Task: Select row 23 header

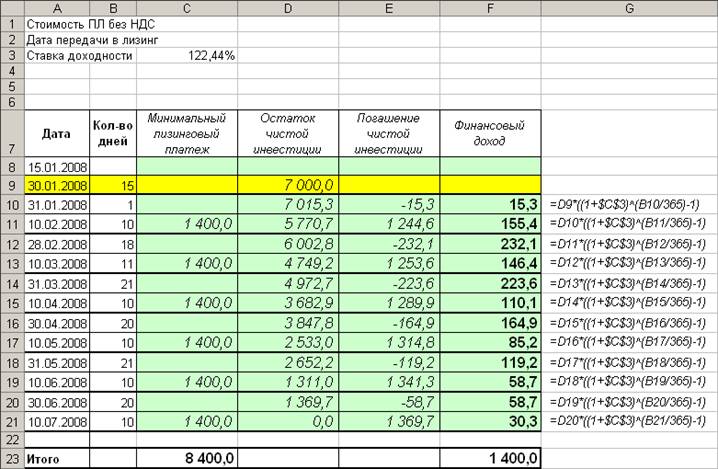Action: click(x=12, y=457)
